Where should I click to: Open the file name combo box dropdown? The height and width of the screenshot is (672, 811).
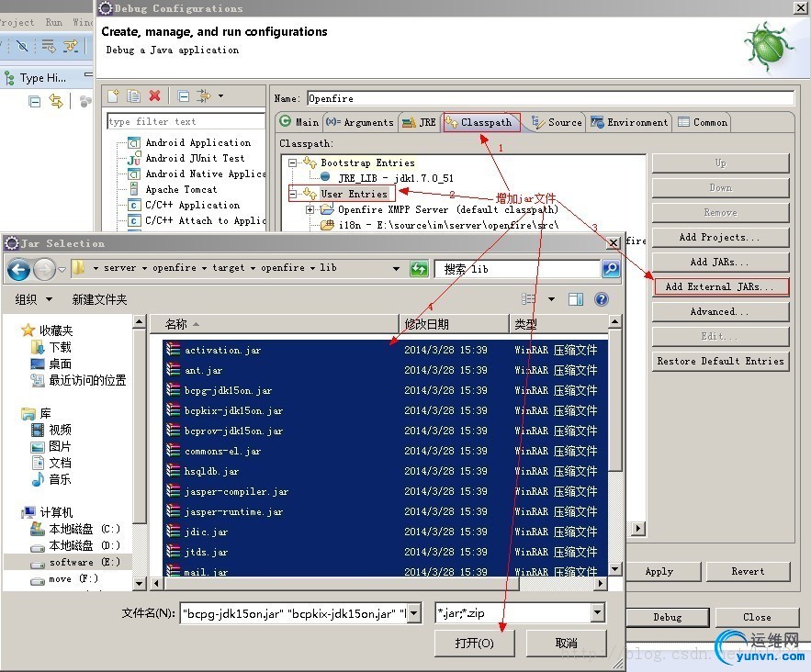pyautogui.click(x=414, y=613)
